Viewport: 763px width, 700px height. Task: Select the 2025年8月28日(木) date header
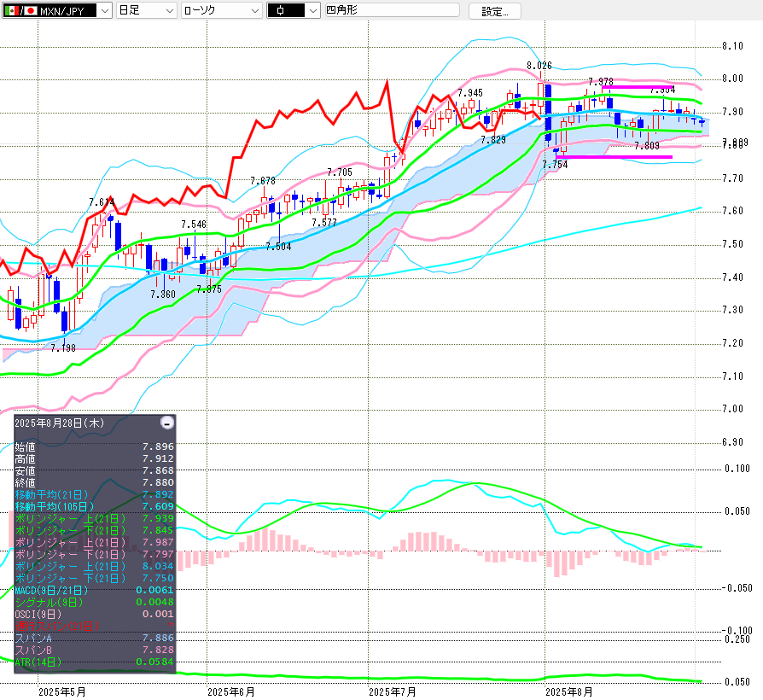[x=60, y=423]
